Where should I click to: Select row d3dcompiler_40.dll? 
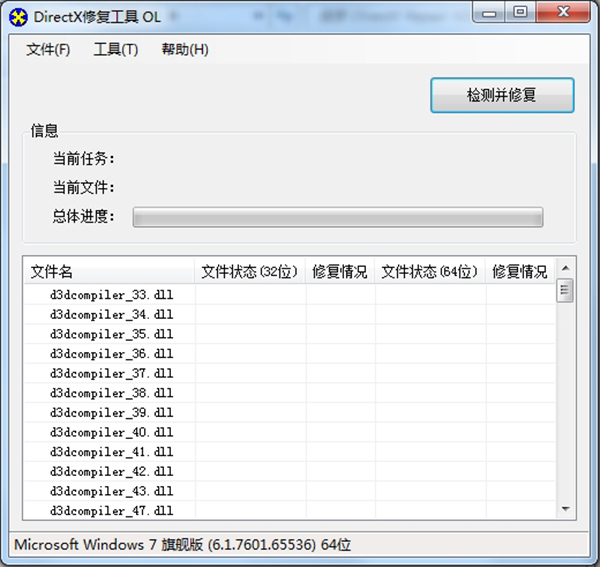click(290, 432)
